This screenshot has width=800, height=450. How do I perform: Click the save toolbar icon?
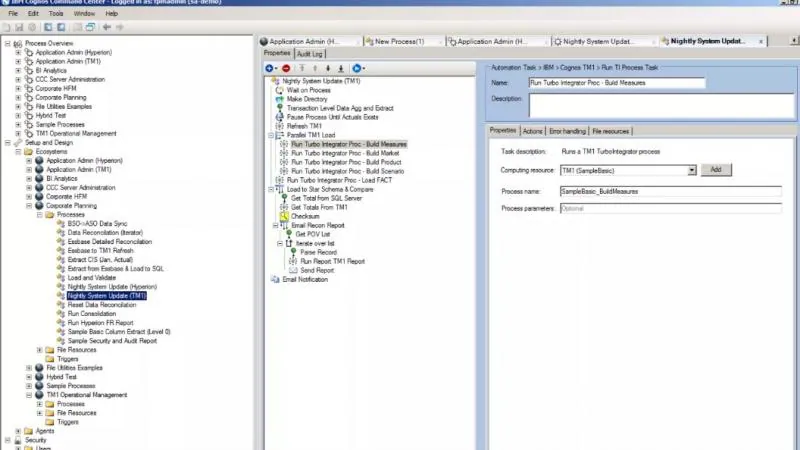[19, 27]
